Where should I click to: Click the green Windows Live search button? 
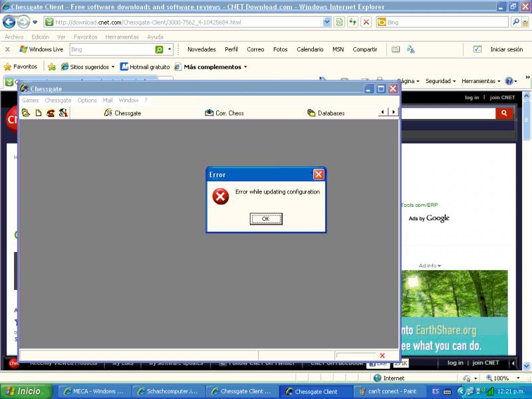click(159, 49)
